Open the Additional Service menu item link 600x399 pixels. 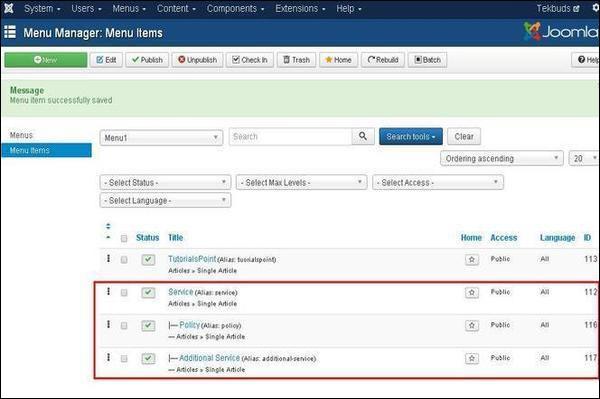(x=209, y=358)
